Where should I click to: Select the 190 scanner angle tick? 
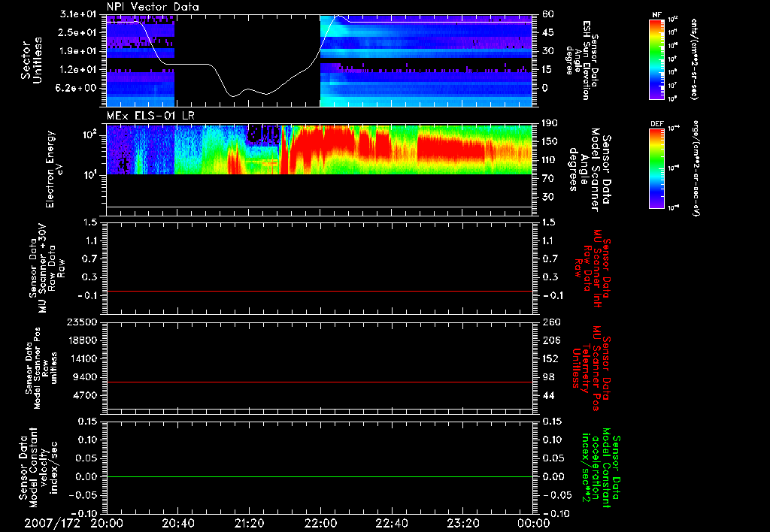550,123
